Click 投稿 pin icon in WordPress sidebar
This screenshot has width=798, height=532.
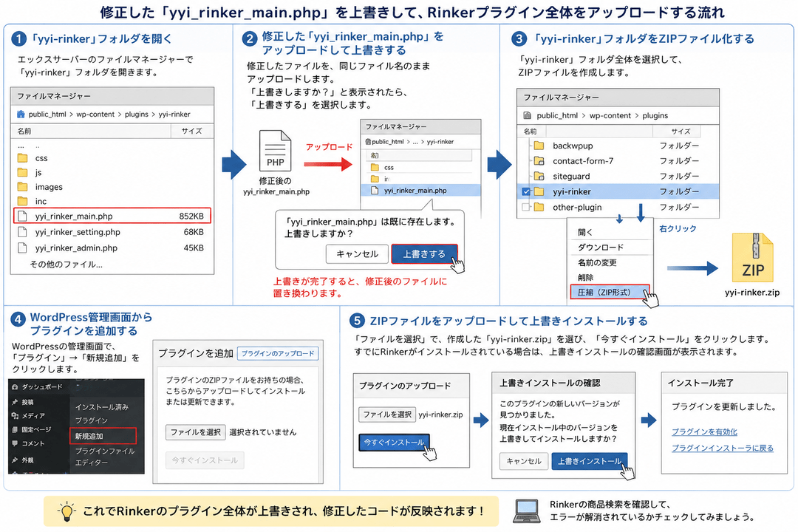coord(15,402)
